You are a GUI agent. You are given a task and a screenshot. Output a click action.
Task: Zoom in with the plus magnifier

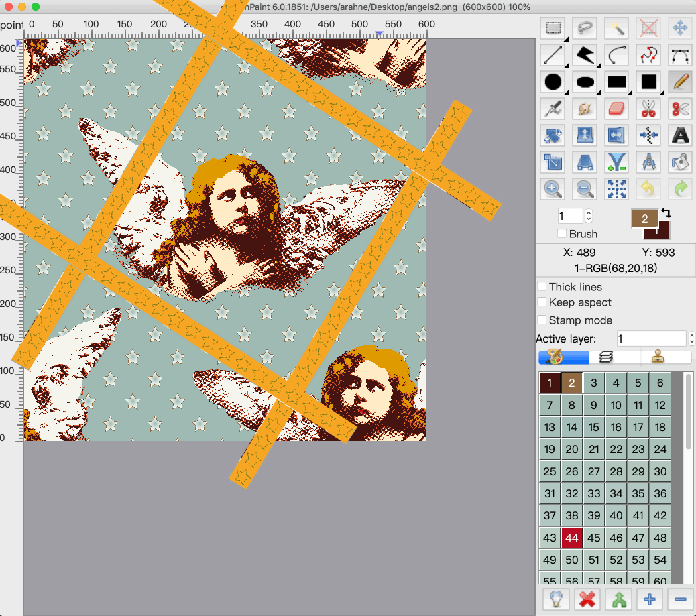[x=553, y=189]
